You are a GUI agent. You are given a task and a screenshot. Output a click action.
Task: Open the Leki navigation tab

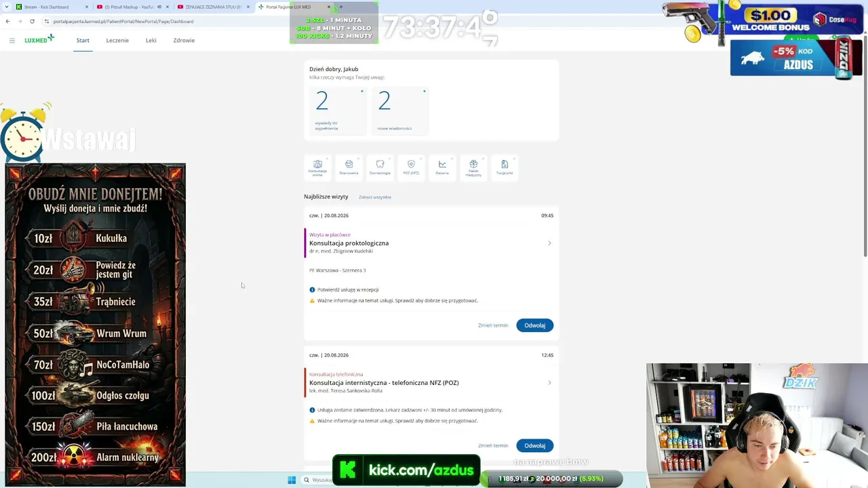point(151,41)
